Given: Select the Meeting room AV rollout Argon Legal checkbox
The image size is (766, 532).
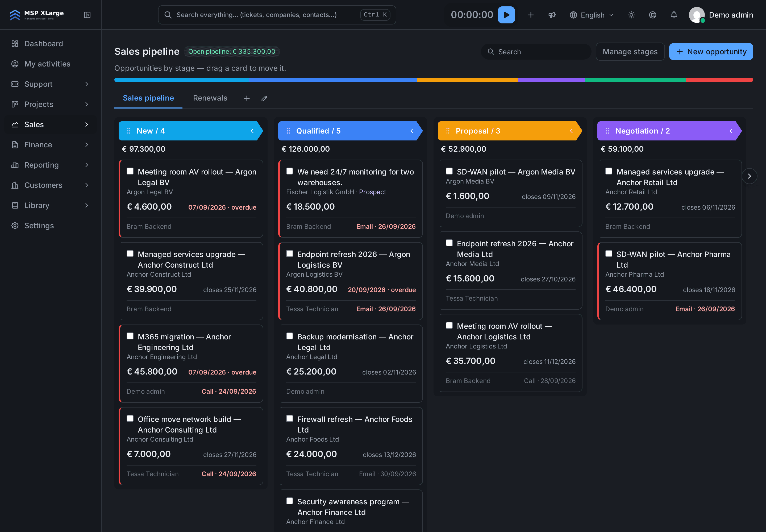Looking at the screenshot, I should click(130, 171).
